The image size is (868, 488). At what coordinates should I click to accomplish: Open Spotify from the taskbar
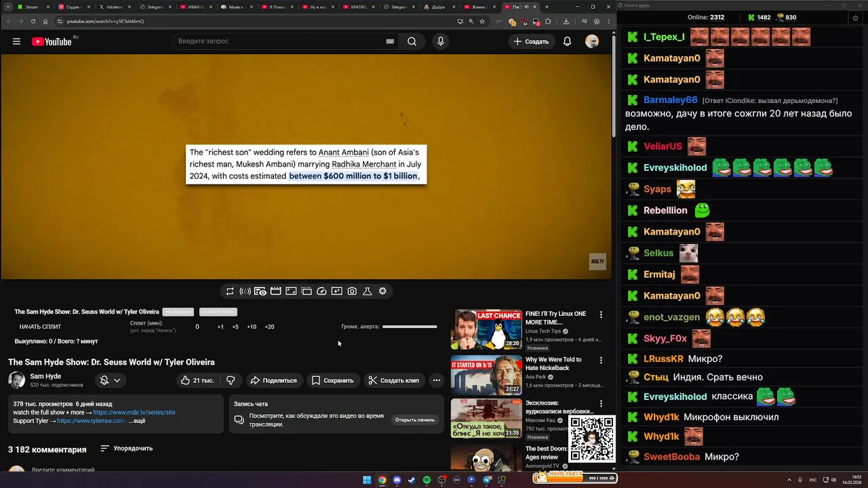[x=427, y=480]
